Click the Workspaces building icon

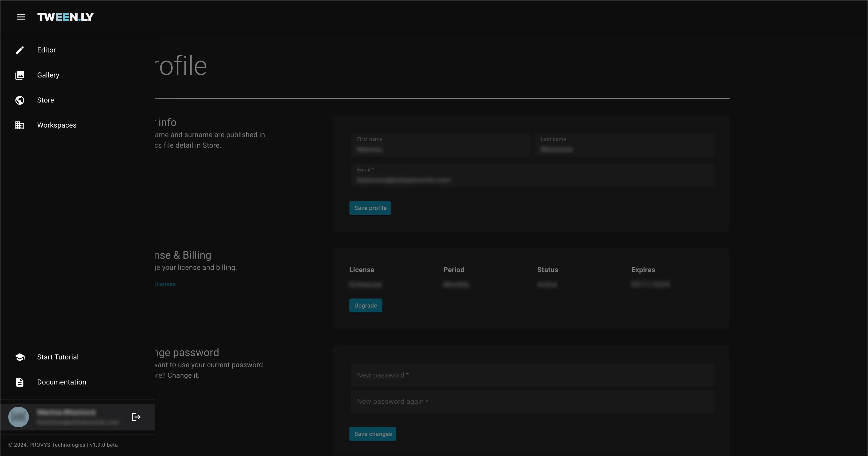20,125
